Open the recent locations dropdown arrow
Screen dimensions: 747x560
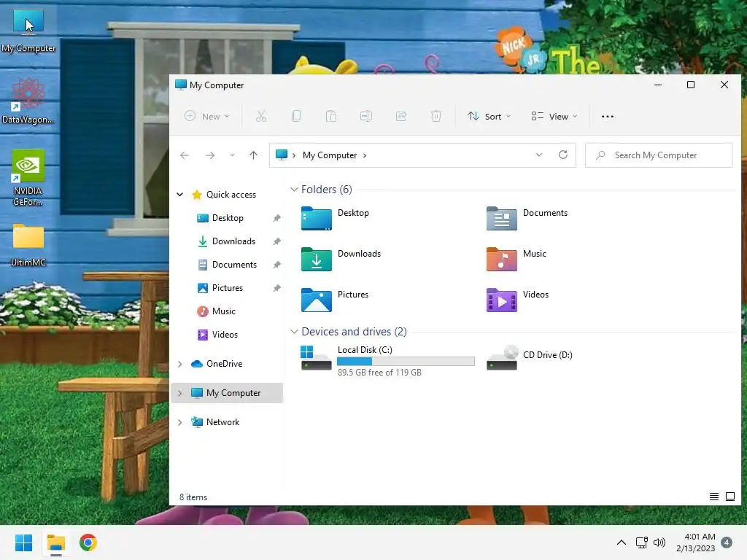point(232,155)
